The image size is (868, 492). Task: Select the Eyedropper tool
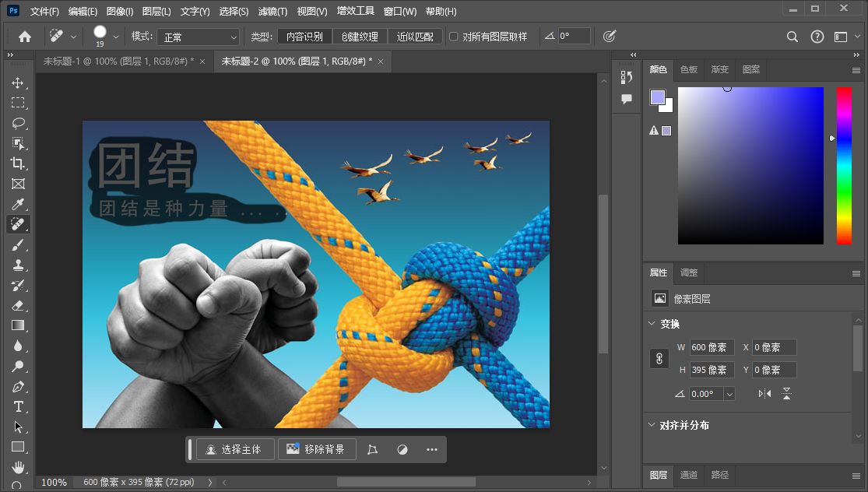click(17, 204)
